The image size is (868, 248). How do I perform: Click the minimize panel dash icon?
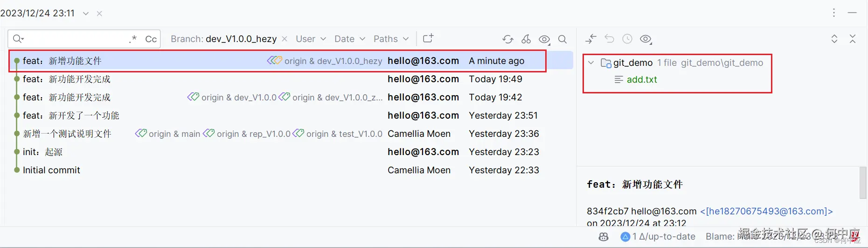[x=852, y=13]
